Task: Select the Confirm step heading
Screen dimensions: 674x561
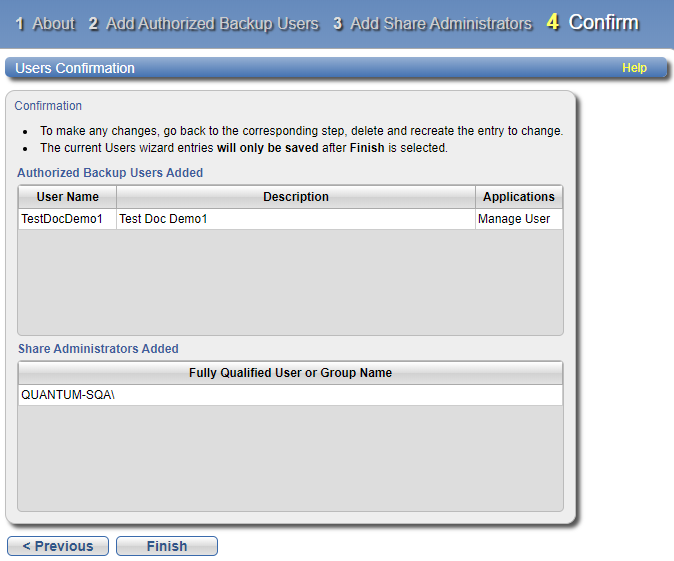Action: click(x=593, y=22)
